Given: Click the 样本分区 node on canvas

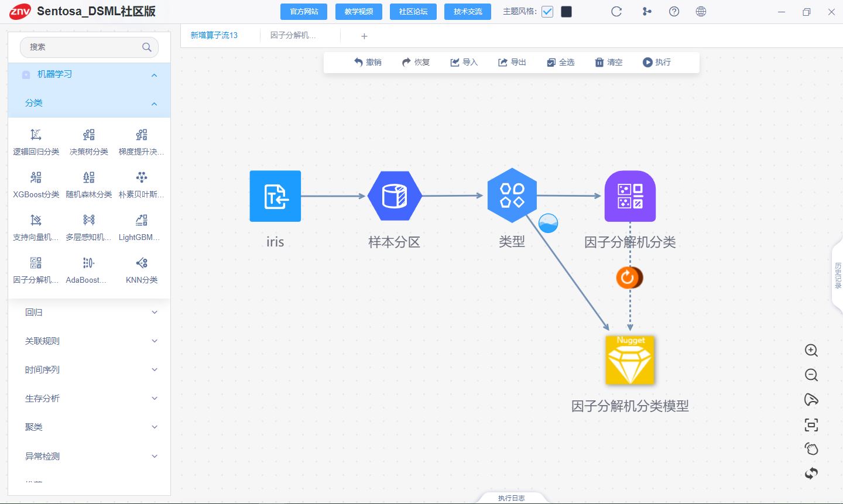Looking at the screenshot, I should 395,196.
